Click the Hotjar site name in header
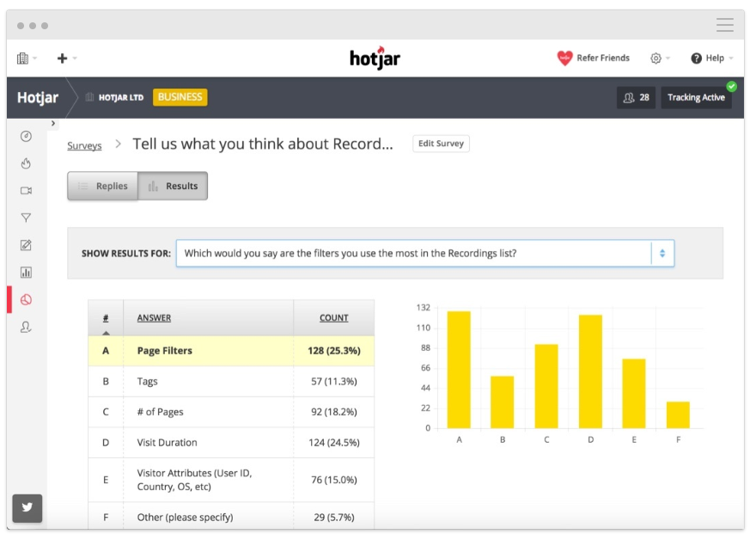 point(38,97)
